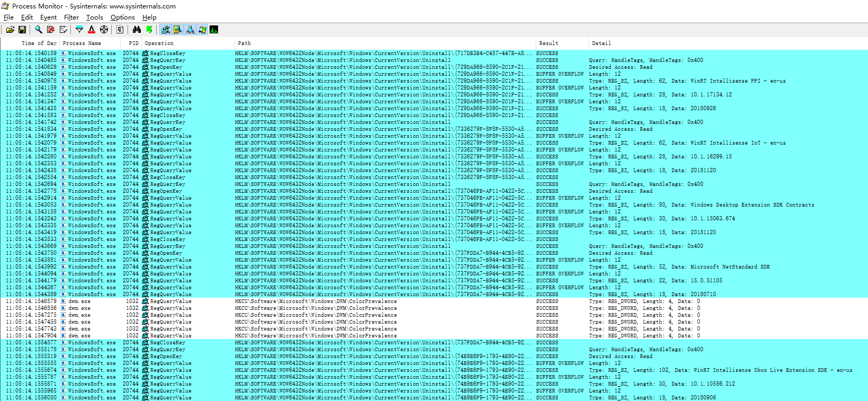This screenshot has height=401, width=868.
Task: Click the Save floppy disk icon
Action: 22,30
